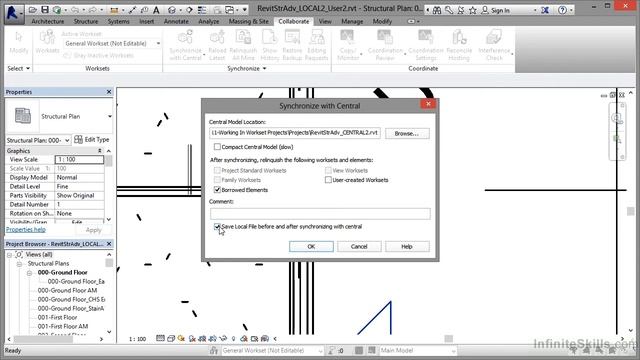Expand the Select panel dropdown
The width and height of the screenshot is (640, 360).
coord(28,69)
